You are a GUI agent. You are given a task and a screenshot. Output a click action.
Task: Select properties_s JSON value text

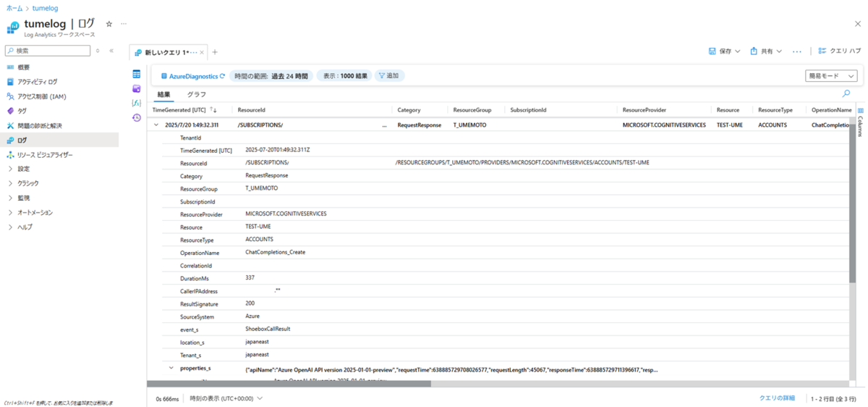[452, 369]
